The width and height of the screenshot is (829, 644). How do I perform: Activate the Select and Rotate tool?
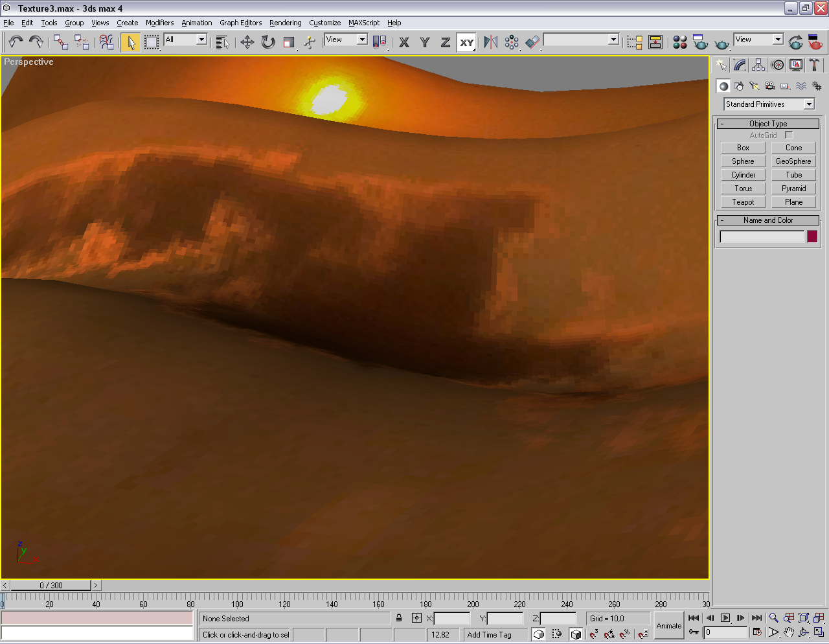tap(268, 43)
